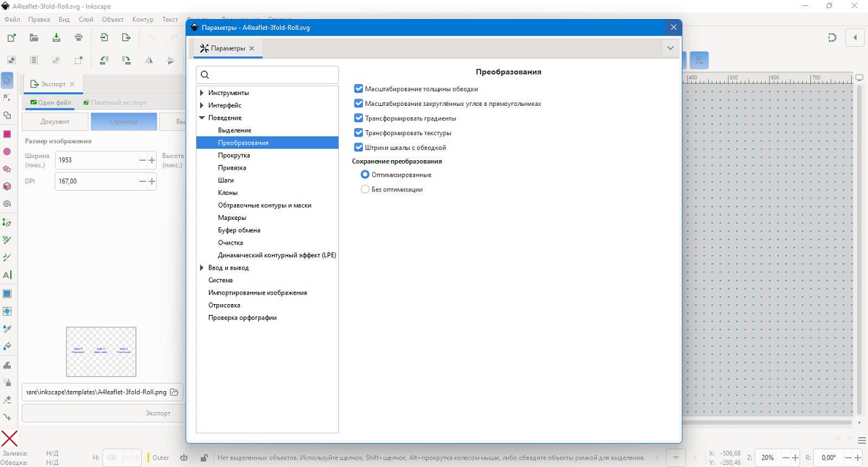Select the 3D Box tool
Viewport: 868px width, 467px height.
pyautogui.click(x=7, y=186)
